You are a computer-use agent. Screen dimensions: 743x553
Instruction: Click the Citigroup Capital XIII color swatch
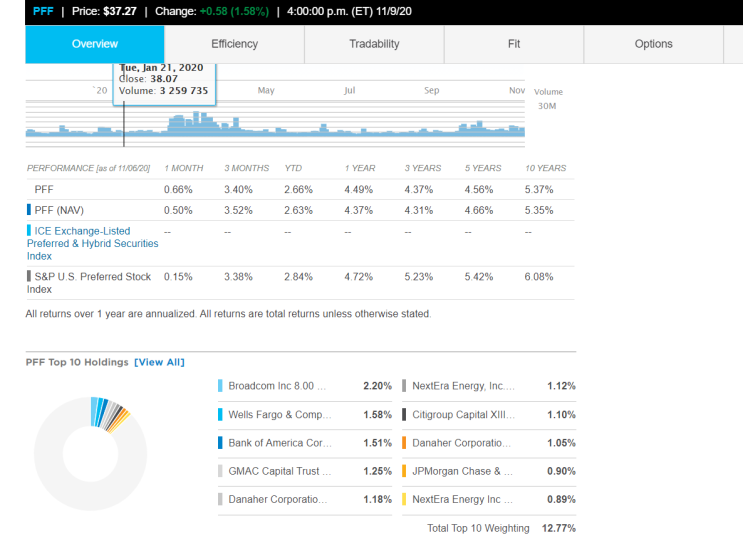[x=404, y=415]
